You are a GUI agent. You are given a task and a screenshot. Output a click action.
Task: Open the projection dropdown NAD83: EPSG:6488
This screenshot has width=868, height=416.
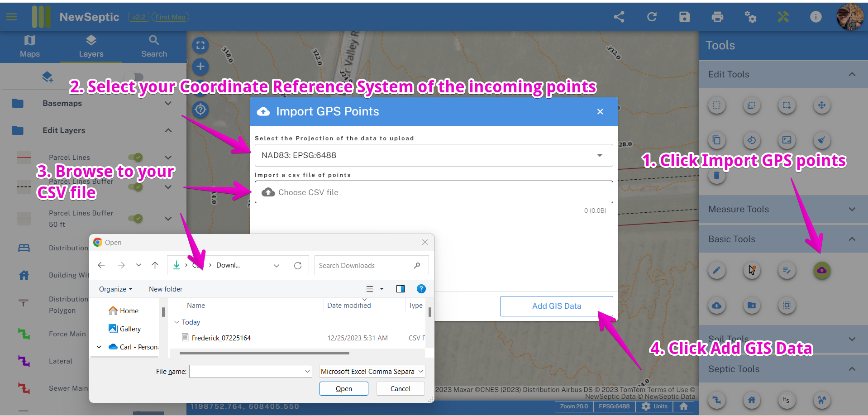(x=434, y=155)
